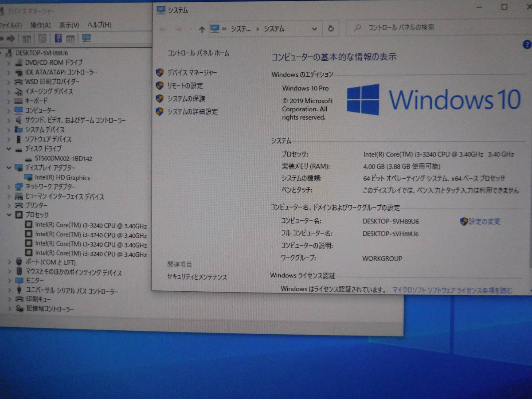532x399 pixels.
Task: Click the WORKGROUP workgroup value
Action: tap(382, 258)
